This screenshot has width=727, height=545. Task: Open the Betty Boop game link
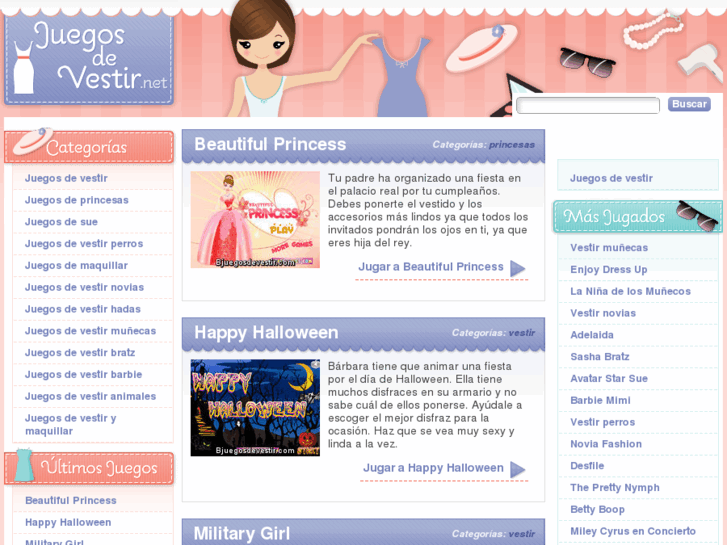click(597, 509)
